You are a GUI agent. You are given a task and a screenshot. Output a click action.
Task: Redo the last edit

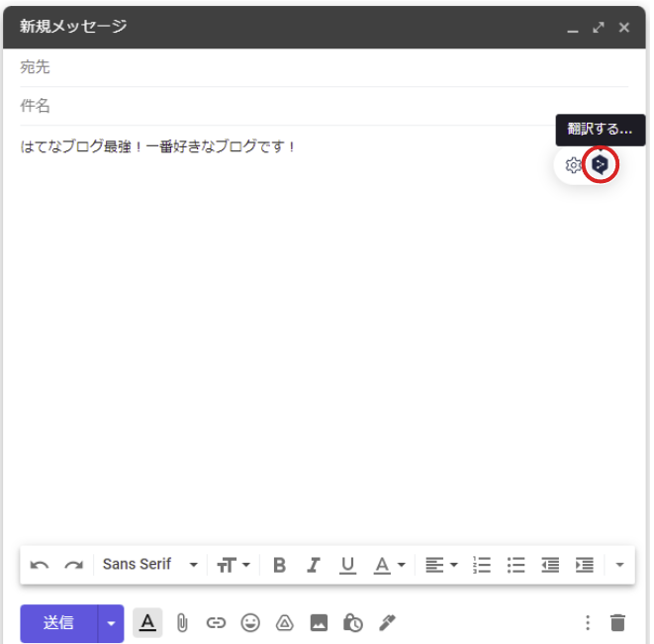74,565
